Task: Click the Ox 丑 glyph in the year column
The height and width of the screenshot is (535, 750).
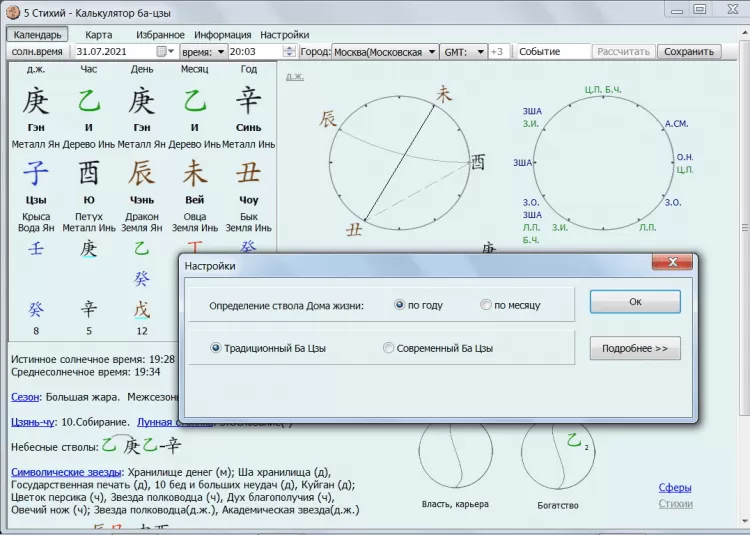Action: (248, 172)
